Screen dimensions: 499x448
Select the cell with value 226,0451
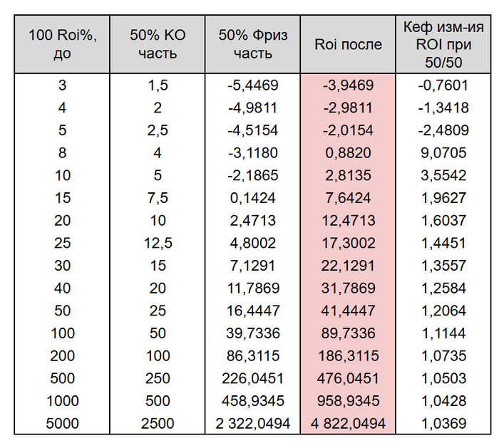(252, 379)
